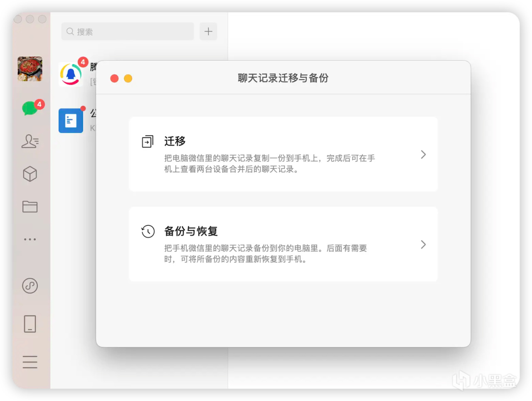Open the Mini Programs icon in sidebar
532x401 pixels.
click(30, 286)
